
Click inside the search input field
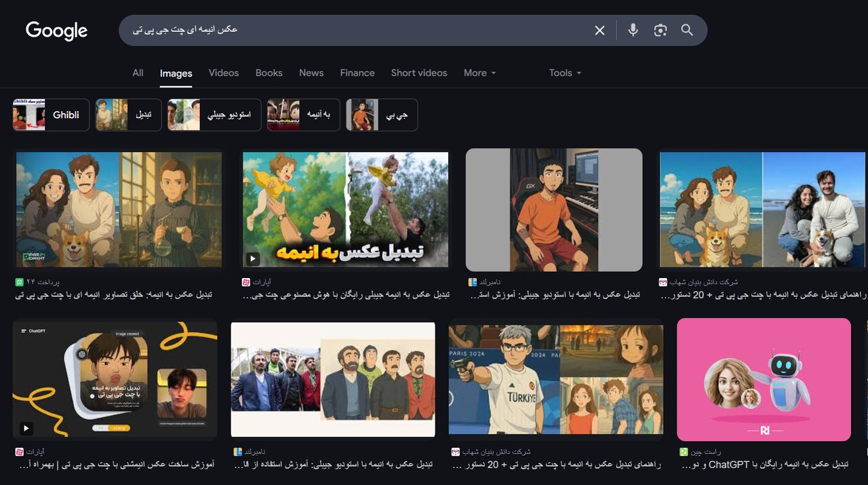339,30
